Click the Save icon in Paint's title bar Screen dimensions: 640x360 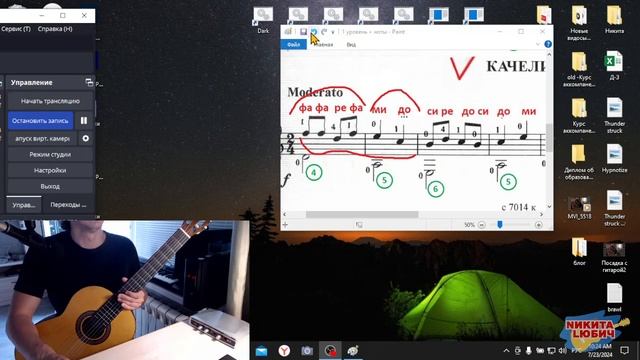pyautogui.click(x=303, y=31)
